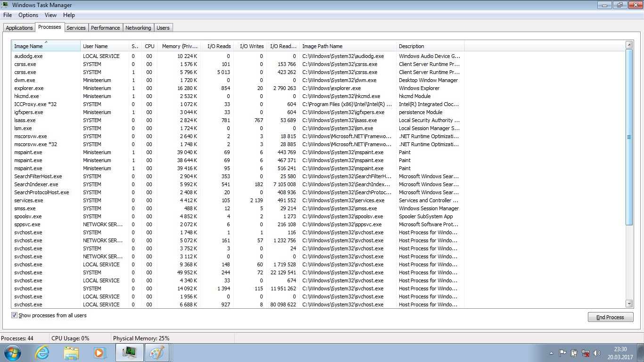Launch Internet Explorer from the taskbar
This screenshot has width=644, height=362.
click(42, 353)
